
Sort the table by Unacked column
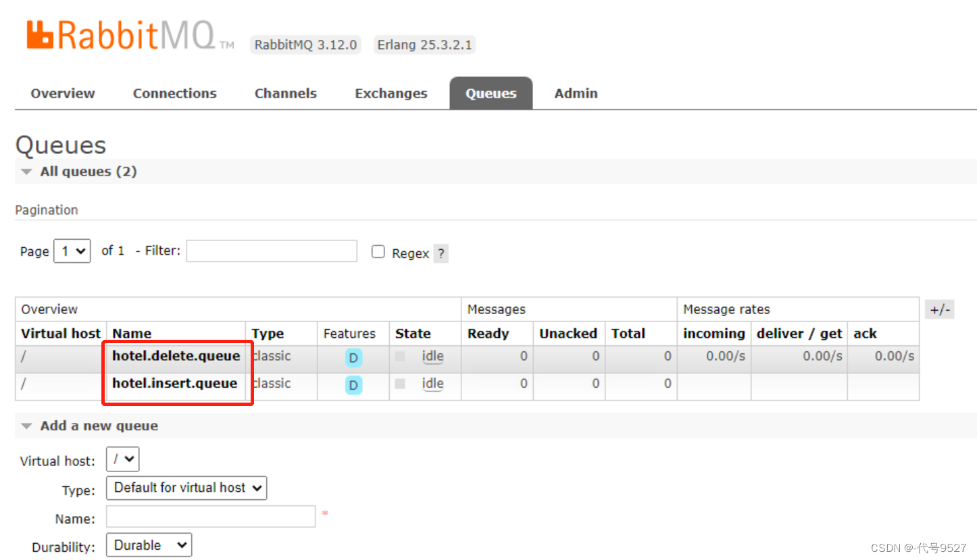coord(568,334)
